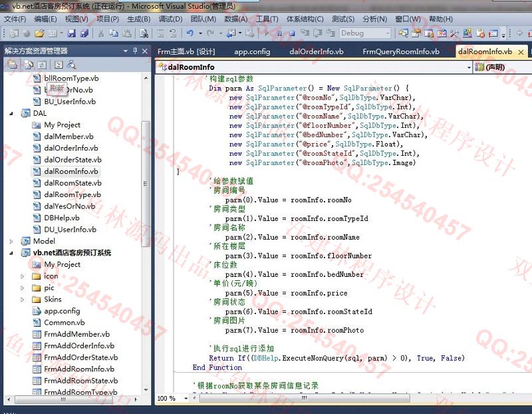Image resolution: width=532 pixels, height=414 pixels.
Task: Click the Copy icon in toolbar
Action: pos(114,33)
